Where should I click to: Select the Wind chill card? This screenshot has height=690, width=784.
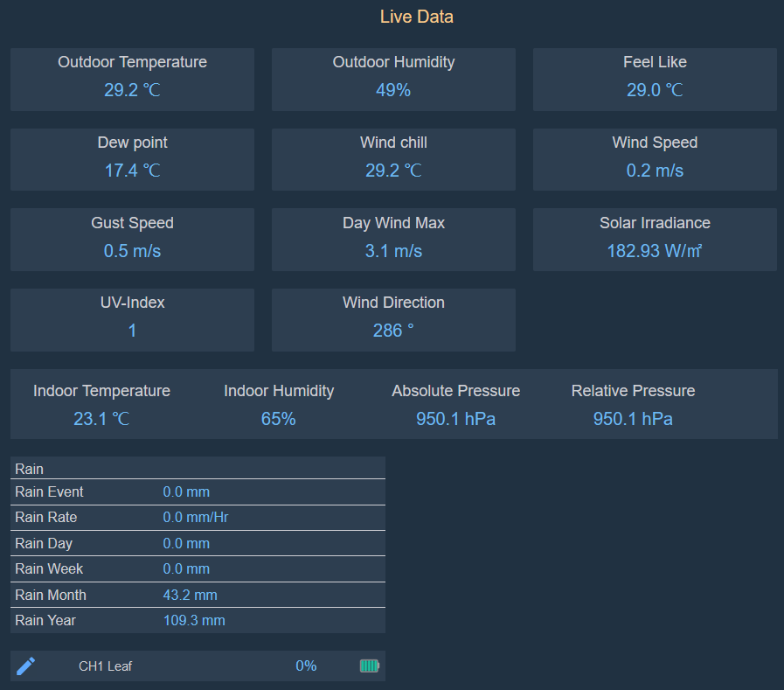pyautogui.click(x=393, y=160)
